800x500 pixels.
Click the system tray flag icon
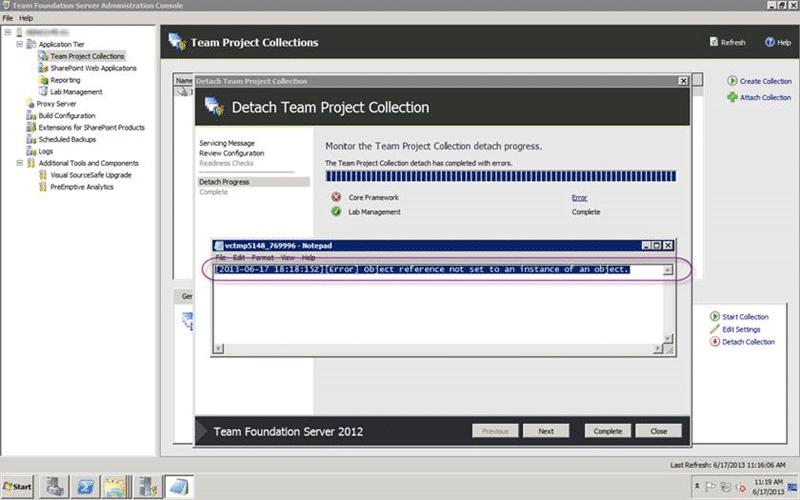(x=710, y=487)
